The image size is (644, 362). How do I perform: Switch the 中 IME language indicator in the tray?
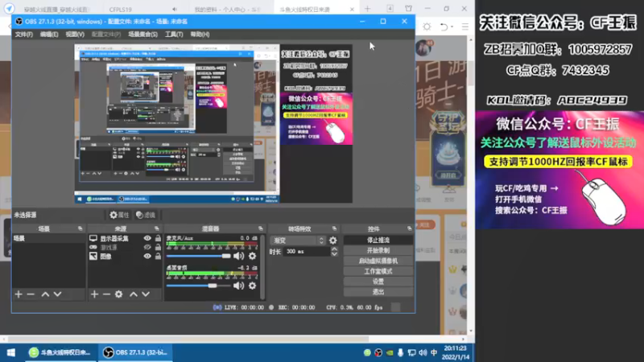click(x=434, y=352)
